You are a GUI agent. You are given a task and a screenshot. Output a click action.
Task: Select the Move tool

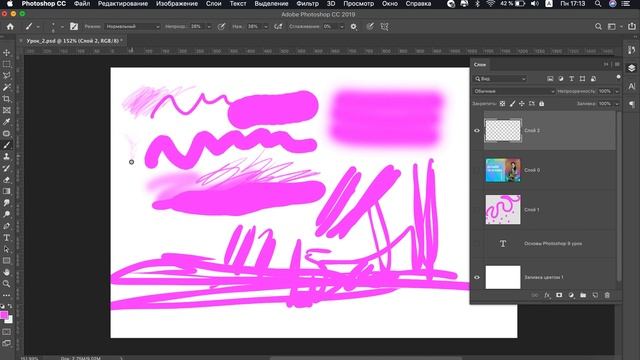point(7,53)
